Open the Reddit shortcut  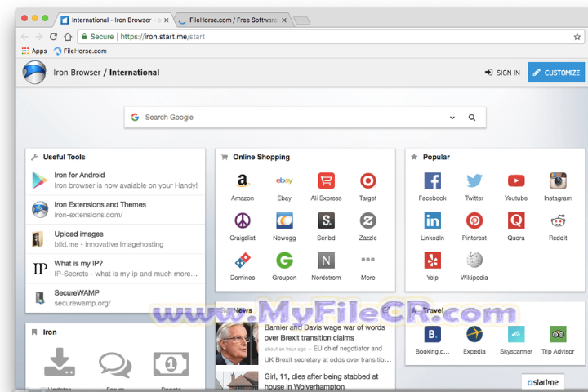click(x=558, y=226)
